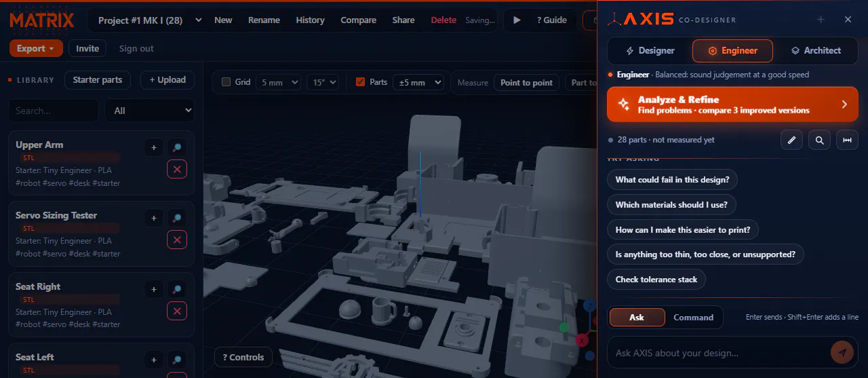868x378 pixels.
Task: Click the Check tolerance stack suggestion
Action: [656, 280]
